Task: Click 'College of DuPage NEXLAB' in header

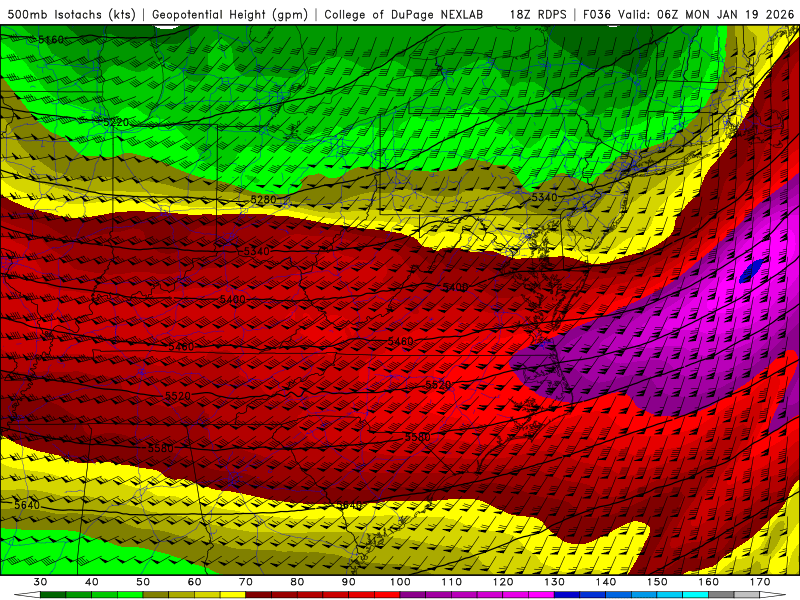Action: [404, 14]
